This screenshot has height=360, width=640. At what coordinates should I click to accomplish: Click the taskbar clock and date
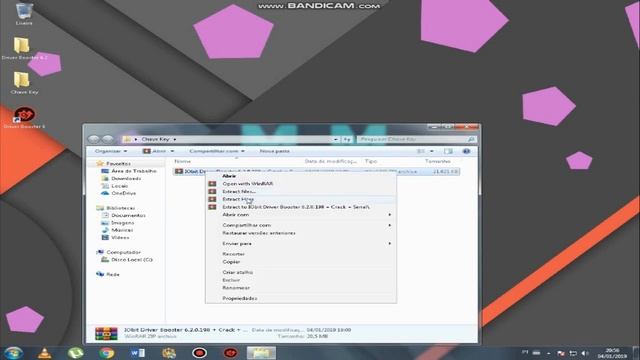tap(612, 353)
